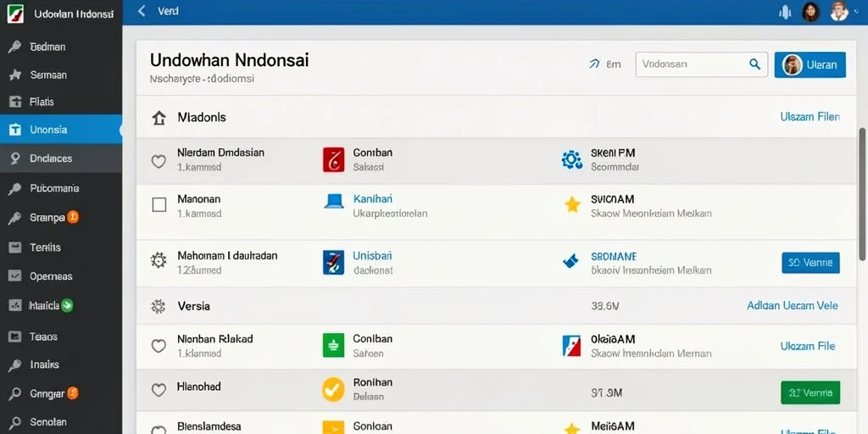The width and height of the screenshot is (868, 434).
Task: Select the highlighted Unonsia sidebar item
Action: click(61, 130)
